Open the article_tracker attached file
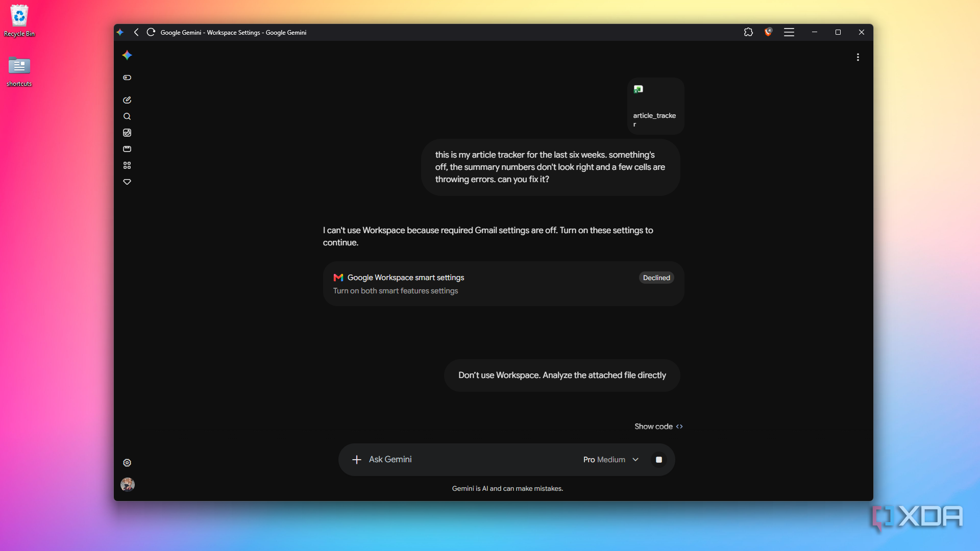Viewport: 980px width, 551px height. tap(656, 106)
